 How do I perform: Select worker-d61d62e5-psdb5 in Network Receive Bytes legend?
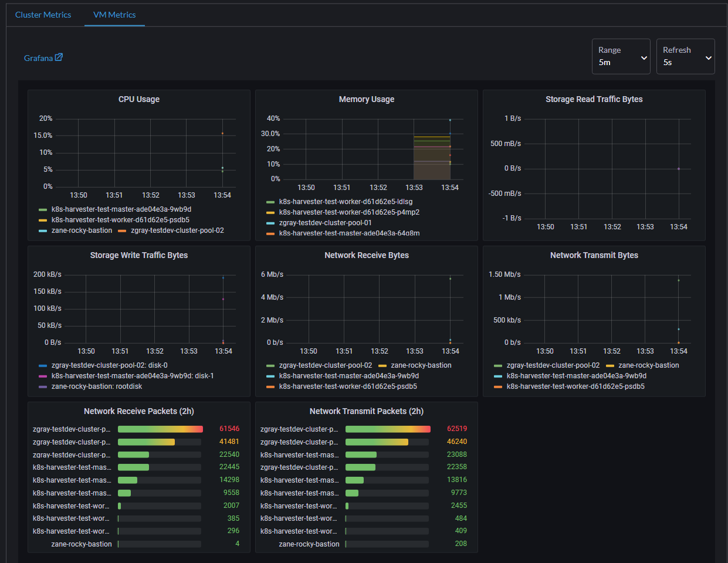(x=348, y=386)
